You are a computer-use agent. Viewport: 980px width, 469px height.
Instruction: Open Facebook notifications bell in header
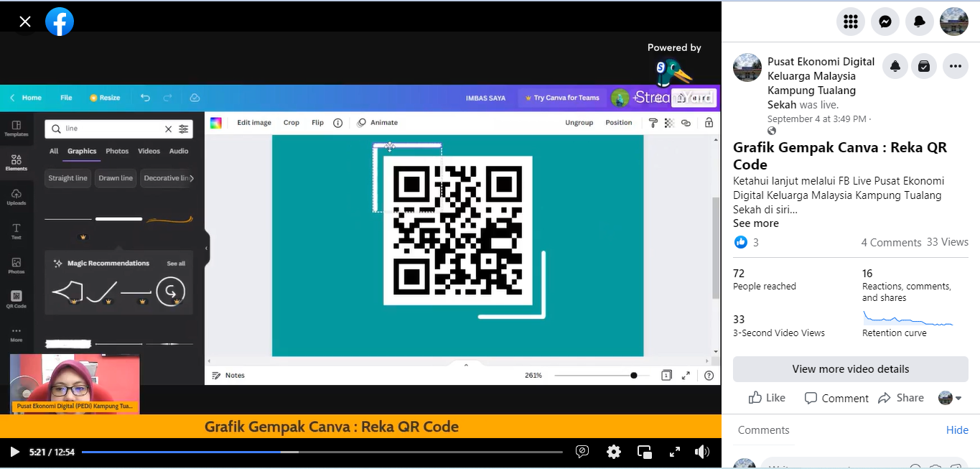click(x=920, y=22)
